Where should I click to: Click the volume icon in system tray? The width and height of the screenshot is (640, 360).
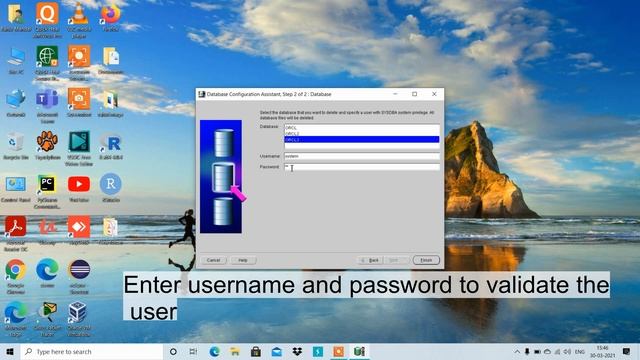coord(567,351)
